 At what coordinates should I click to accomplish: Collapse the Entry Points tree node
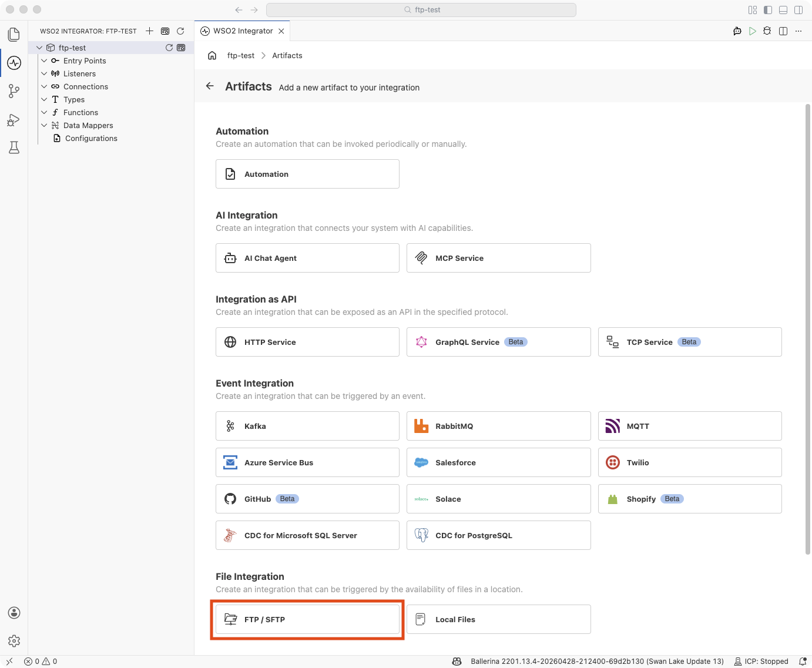44,61
